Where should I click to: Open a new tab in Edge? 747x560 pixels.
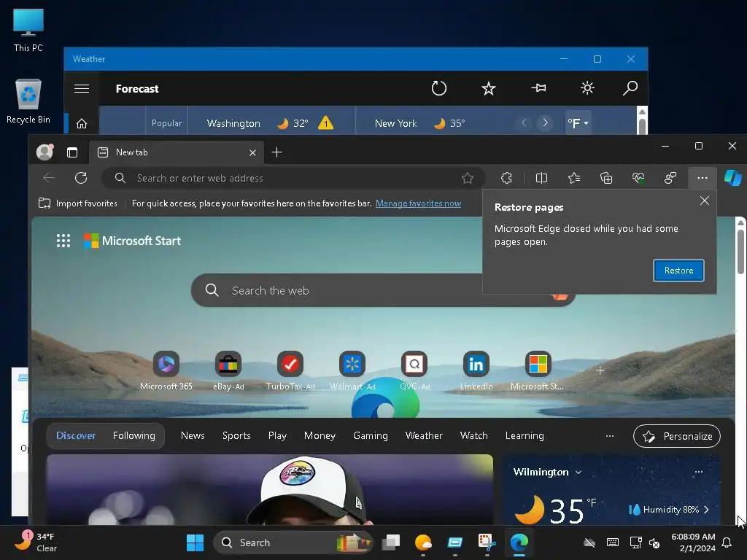276,152
